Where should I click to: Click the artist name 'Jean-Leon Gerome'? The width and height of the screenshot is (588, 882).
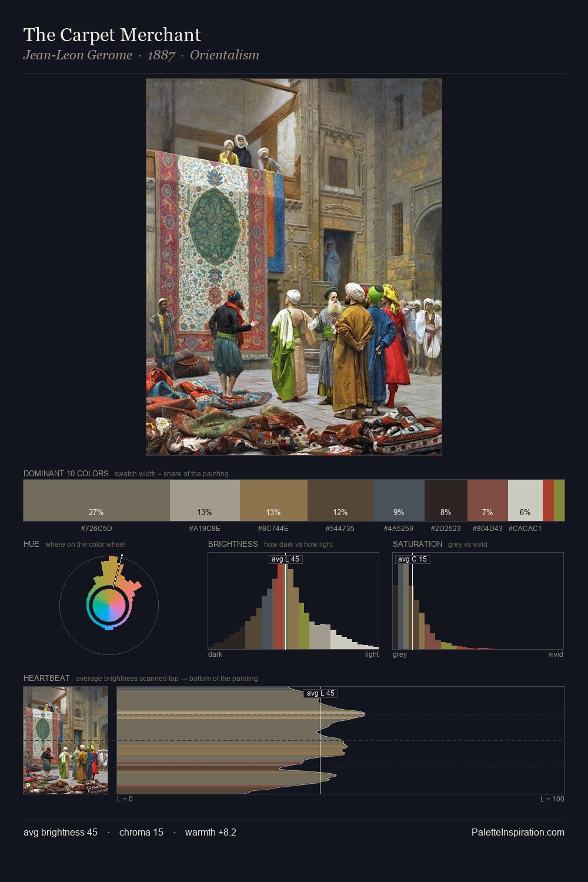pyautogui.click(x=78, y=55)
